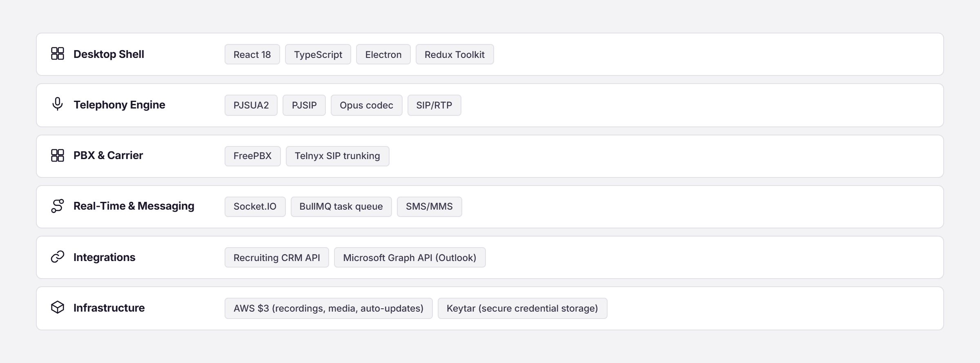
Task: Select the Integrations heading
Action: click(x=104, y=257)
